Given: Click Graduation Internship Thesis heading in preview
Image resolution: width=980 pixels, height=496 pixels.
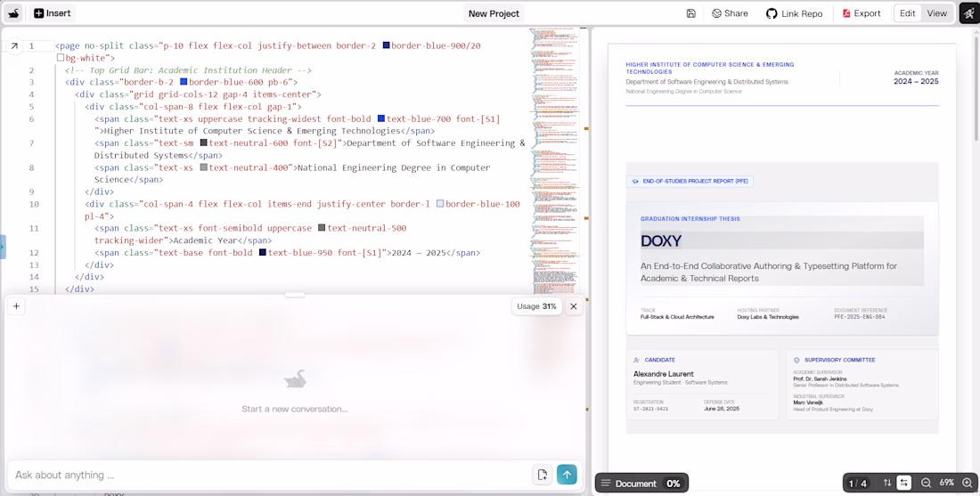Looking at the screenshot, I should coord(690,219).
